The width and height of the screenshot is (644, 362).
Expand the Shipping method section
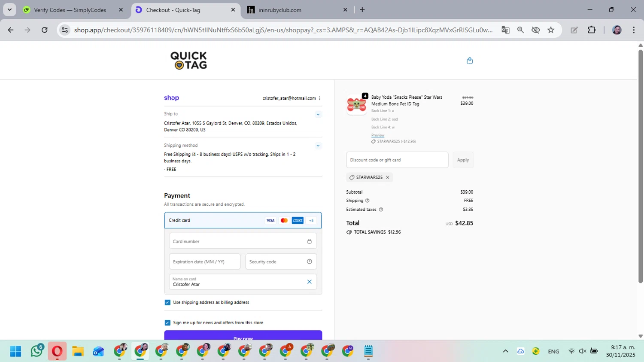(318, 146)
